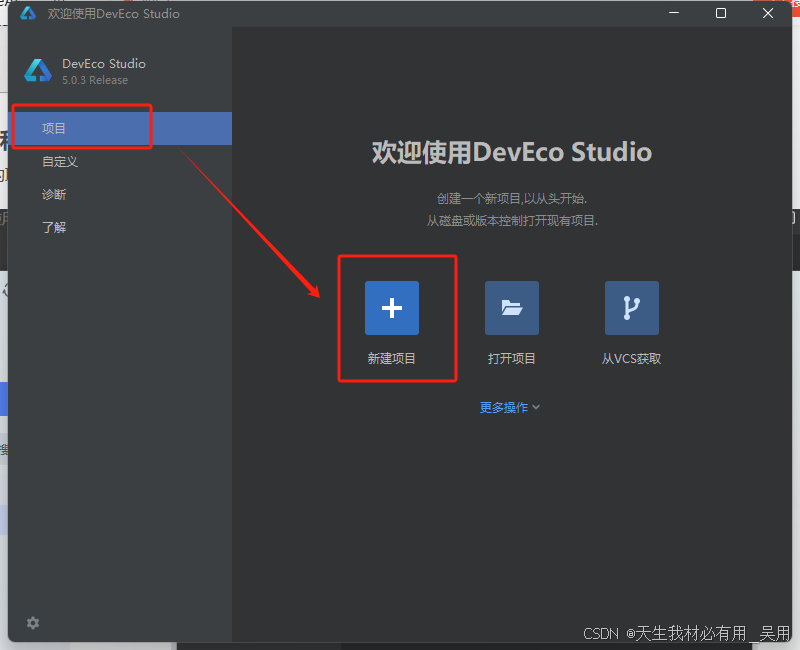
Task: Click the 从VCS获取 label
Action: 632,359
